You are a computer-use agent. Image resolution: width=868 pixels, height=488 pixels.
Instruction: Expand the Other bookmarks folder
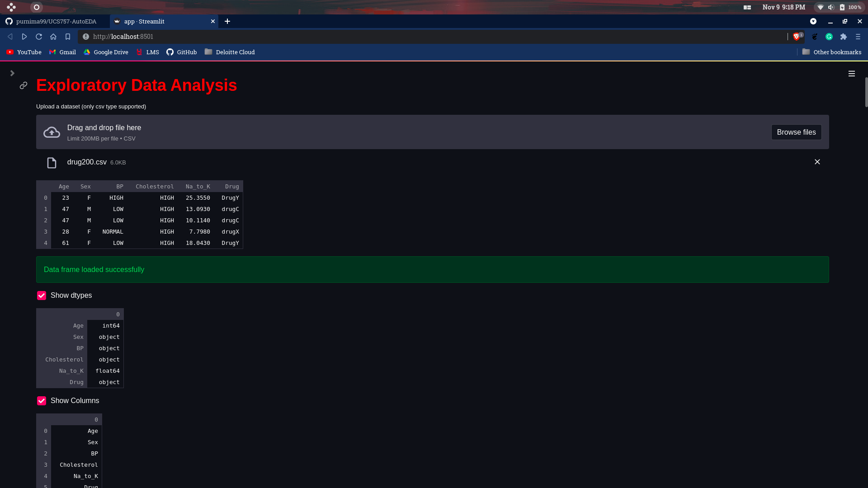pos(831,52)
